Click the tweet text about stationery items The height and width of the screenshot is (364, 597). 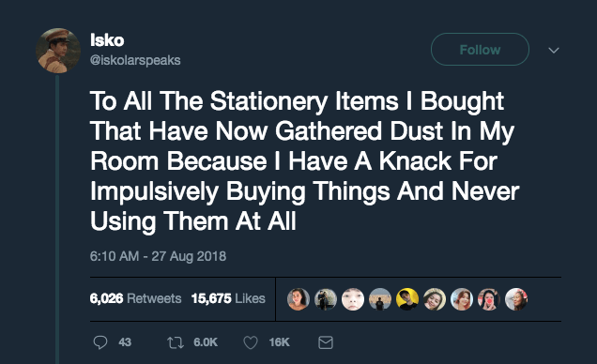coord(304,160)
